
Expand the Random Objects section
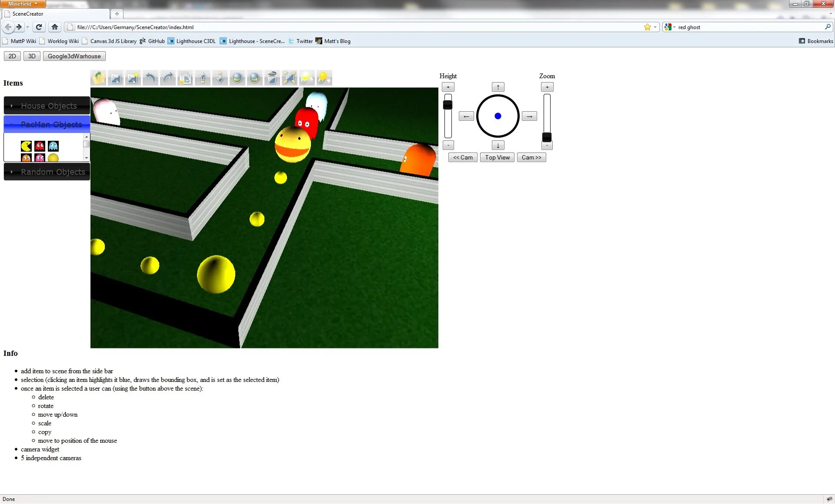47,172
